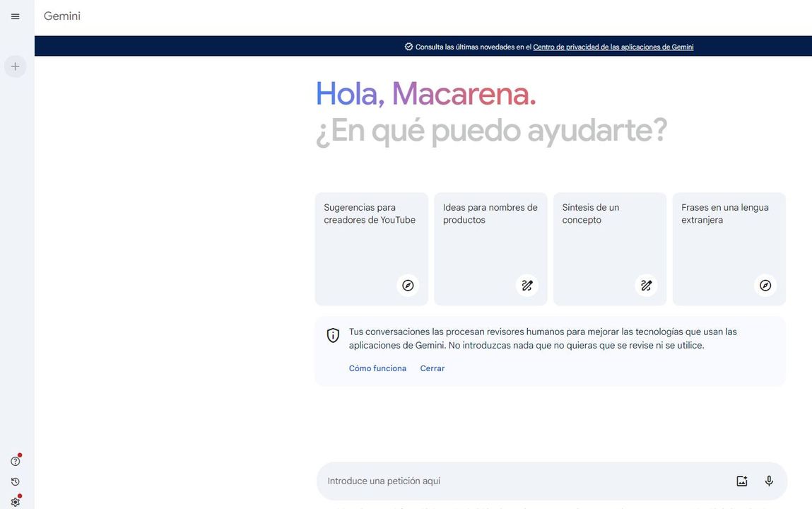The width and height of the screenshot is (812, 509).
Task: Select Frases en una lengua extranjera card
Action: point(729,249)
